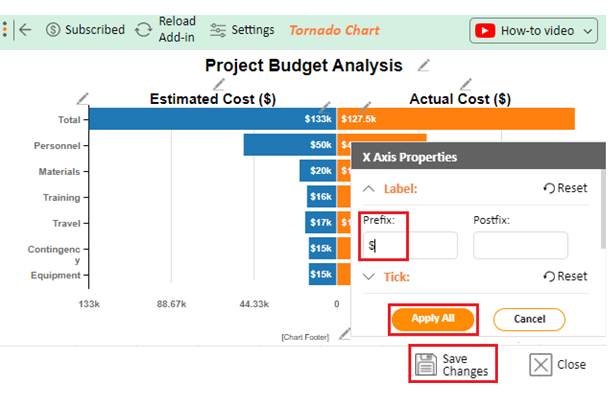Expand the How-to video dropdown arrow

588,31
